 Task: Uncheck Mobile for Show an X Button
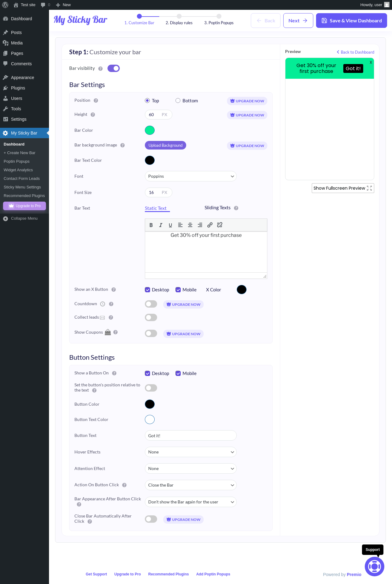pos(178,290)
